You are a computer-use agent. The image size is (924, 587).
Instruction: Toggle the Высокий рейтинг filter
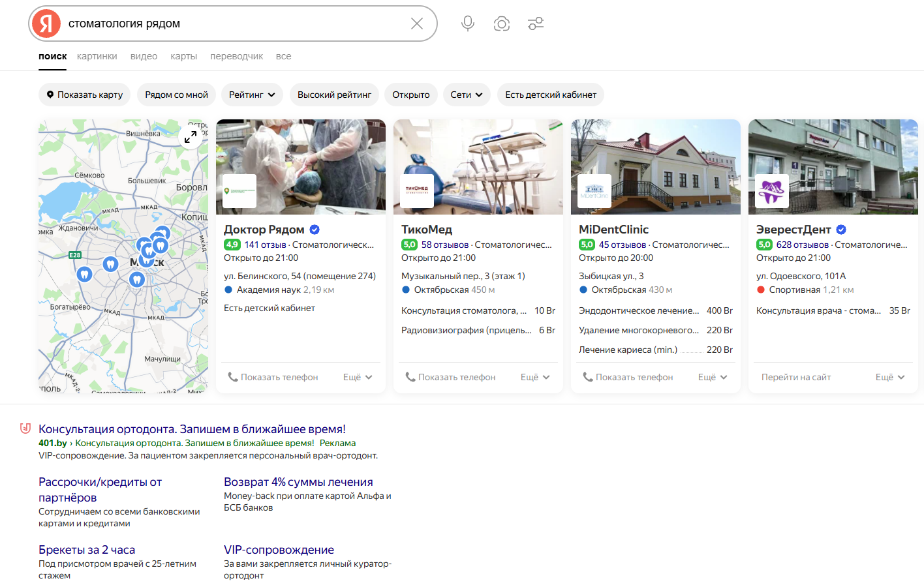[334, 95]
